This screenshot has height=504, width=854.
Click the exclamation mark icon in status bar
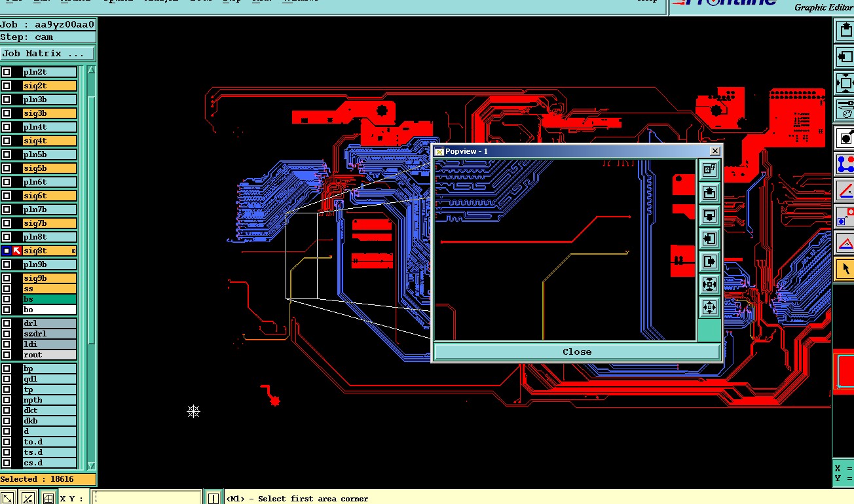click(213, 498)
